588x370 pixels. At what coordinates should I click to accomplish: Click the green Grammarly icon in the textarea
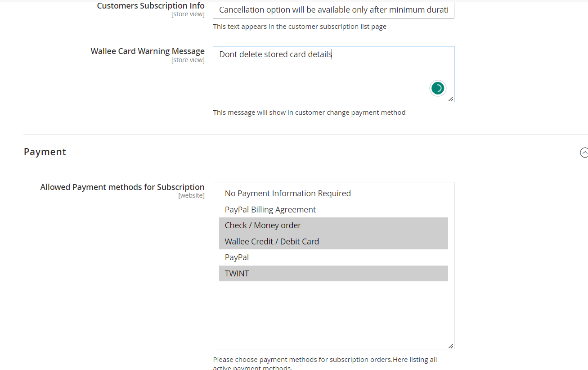pyautogui.click(x=438, y=88)
